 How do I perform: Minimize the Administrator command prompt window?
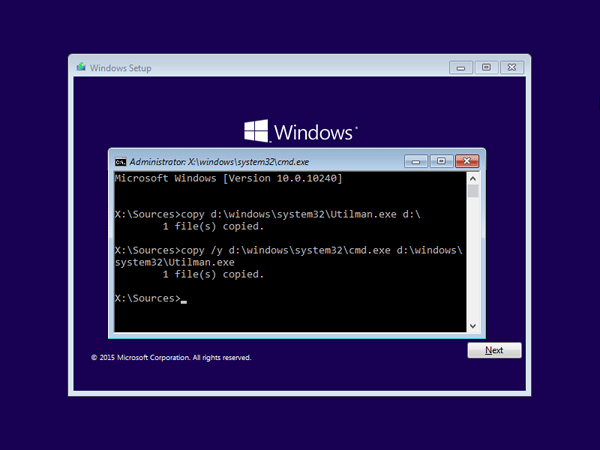(416, 161)
